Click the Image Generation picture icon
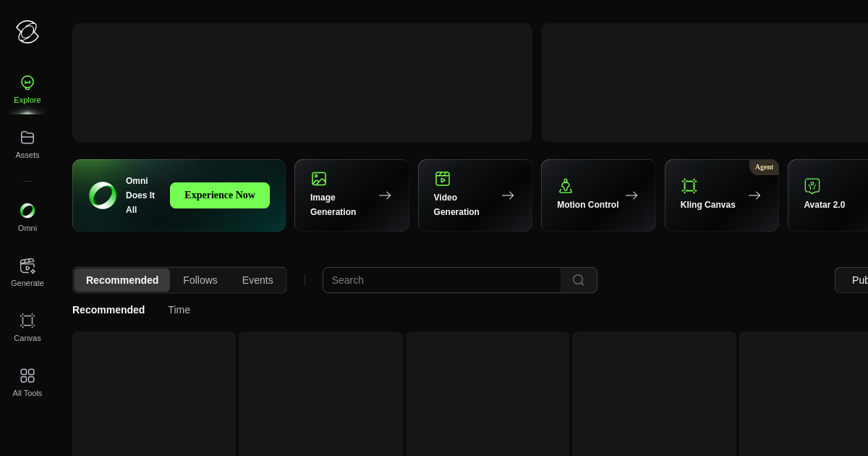Screen dimensions: 868x456 click(319, 179)
